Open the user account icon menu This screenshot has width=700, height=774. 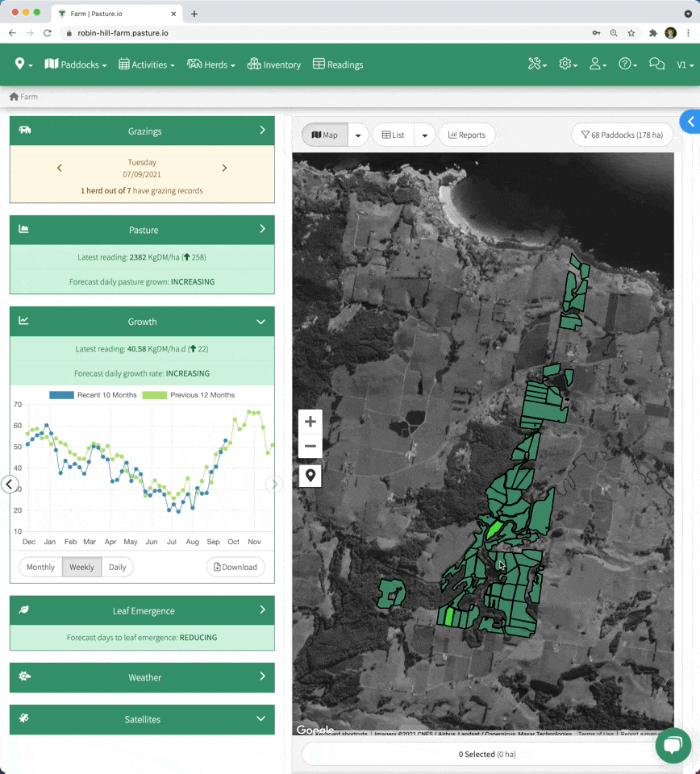(x=597, y=63)
